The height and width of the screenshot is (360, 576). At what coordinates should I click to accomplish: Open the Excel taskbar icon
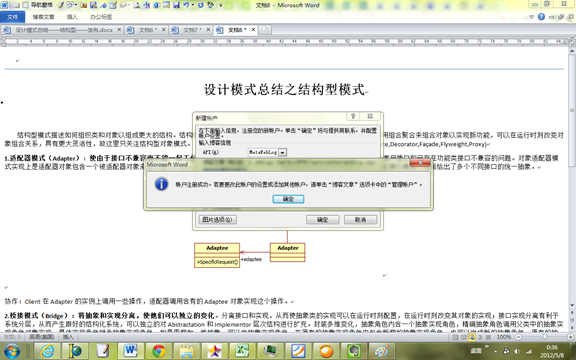pos(242,351)
